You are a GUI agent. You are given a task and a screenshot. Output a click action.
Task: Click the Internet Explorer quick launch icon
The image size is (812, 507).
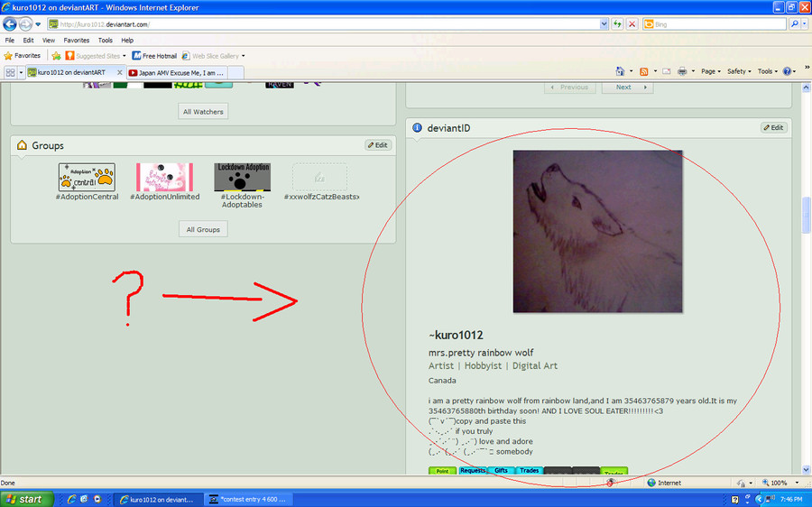71,499
